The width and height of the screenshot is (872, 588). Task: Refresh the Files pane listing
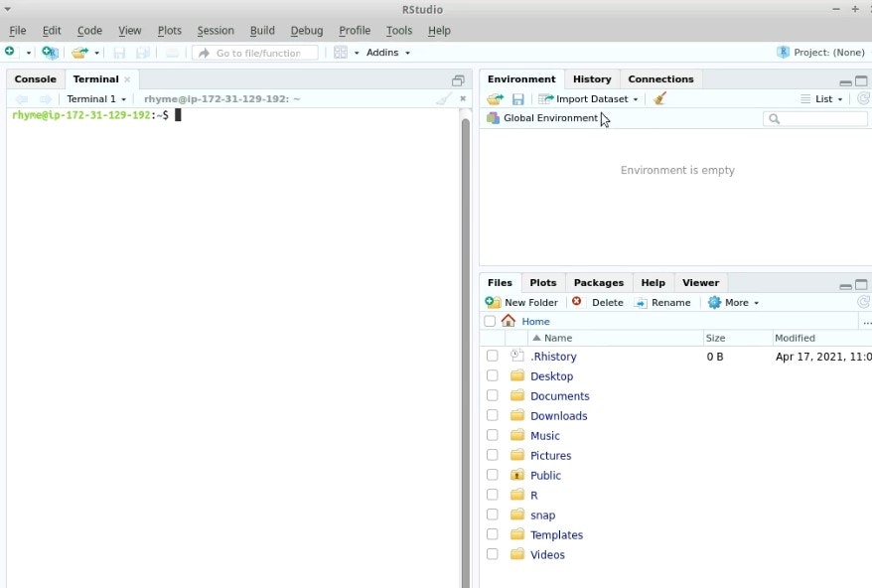[863, 302]
